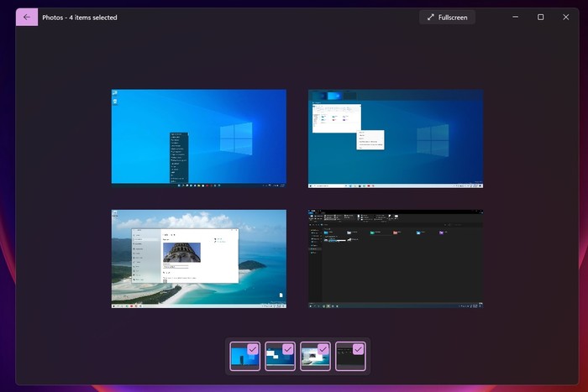Open the bottom-right dark File Explorer screenshot

[x=395, y=259]
